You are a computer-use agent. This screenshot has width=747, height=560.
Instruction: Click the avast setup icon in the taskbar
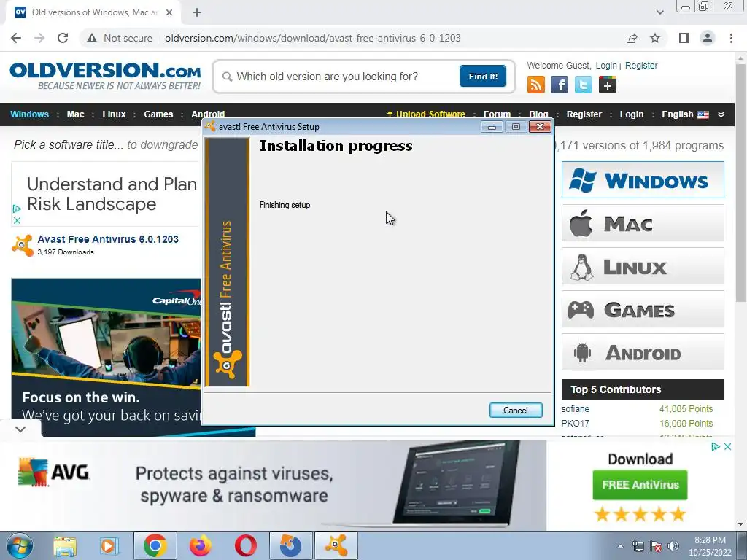[336, 545]
